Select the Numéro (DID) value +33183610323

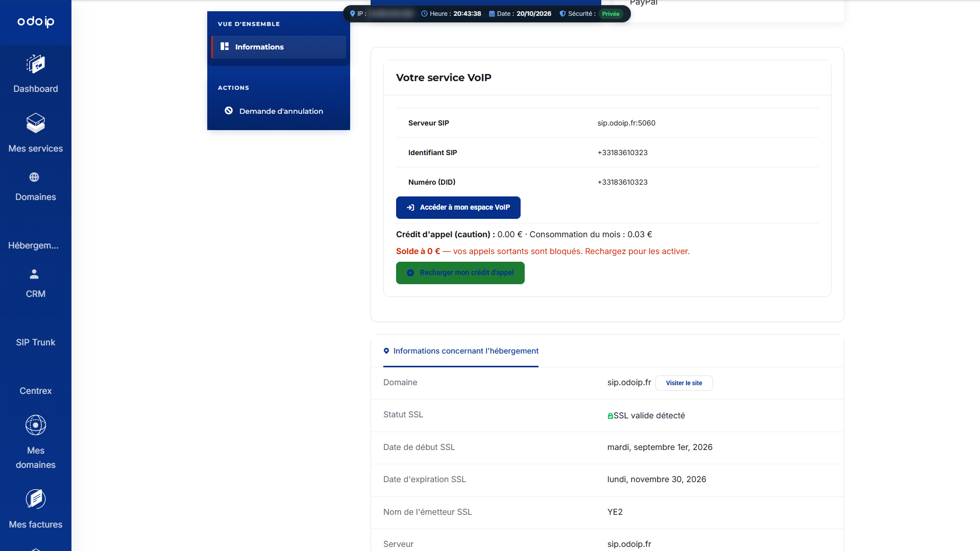point(622,182)
